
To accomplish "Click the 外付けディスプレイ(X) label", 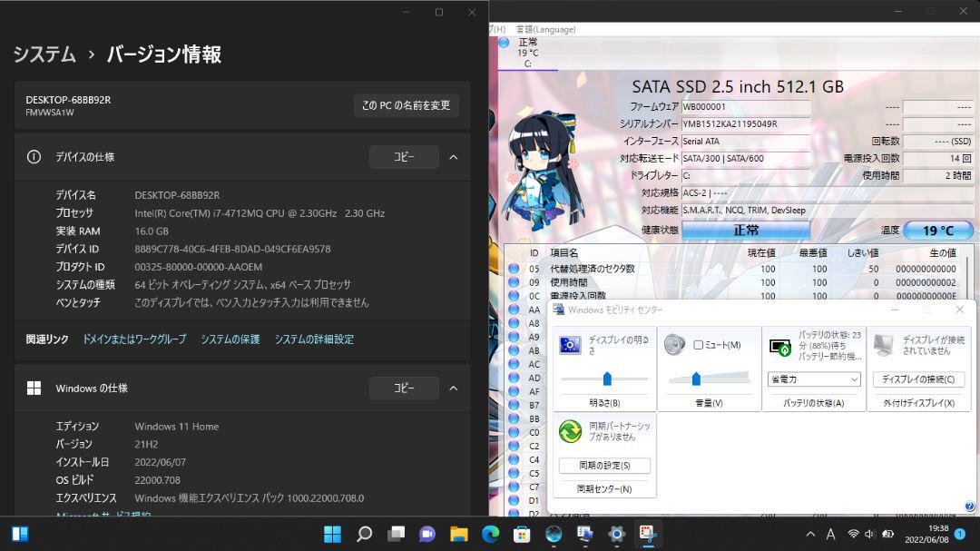I will coord(918,403).
